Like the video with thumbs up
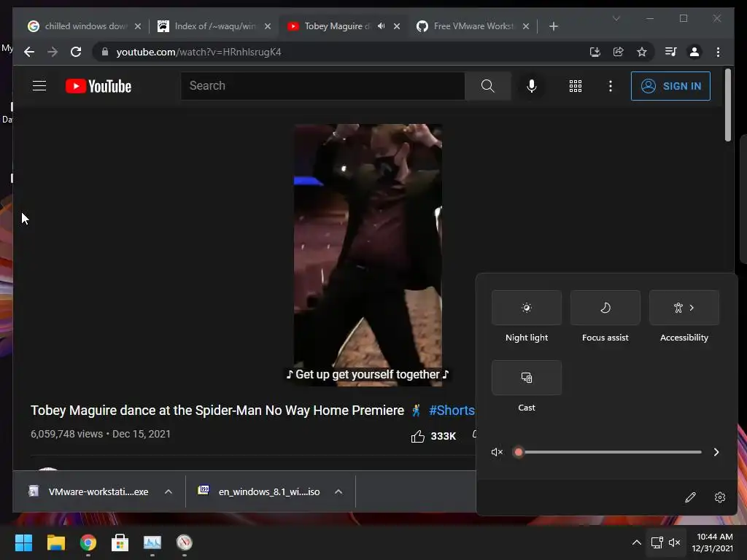Screen dimensions: 747x560 (x=418, y=436)
